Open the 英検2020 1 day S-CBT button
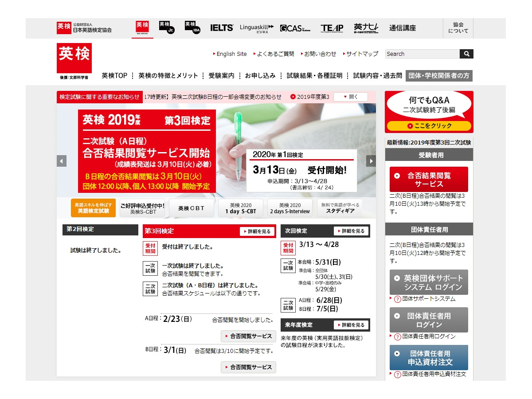Screen dimensions: 532x399 [x=241, y=208]
